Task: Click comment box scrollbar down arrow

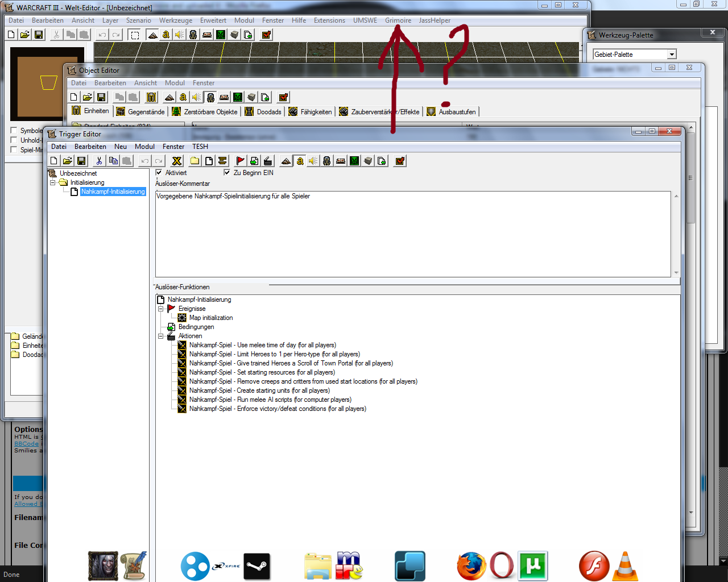Action: point(676,272)
